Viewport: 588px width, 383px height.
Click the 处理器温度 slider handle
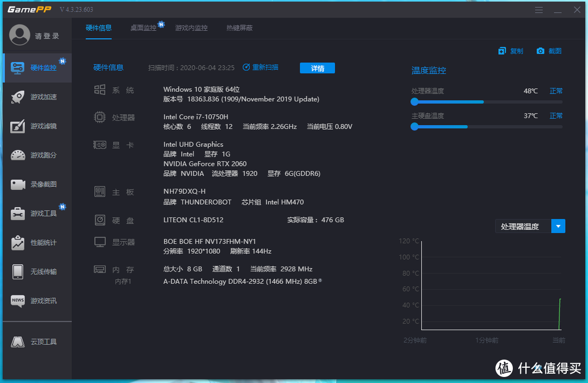tap(414, 102)
